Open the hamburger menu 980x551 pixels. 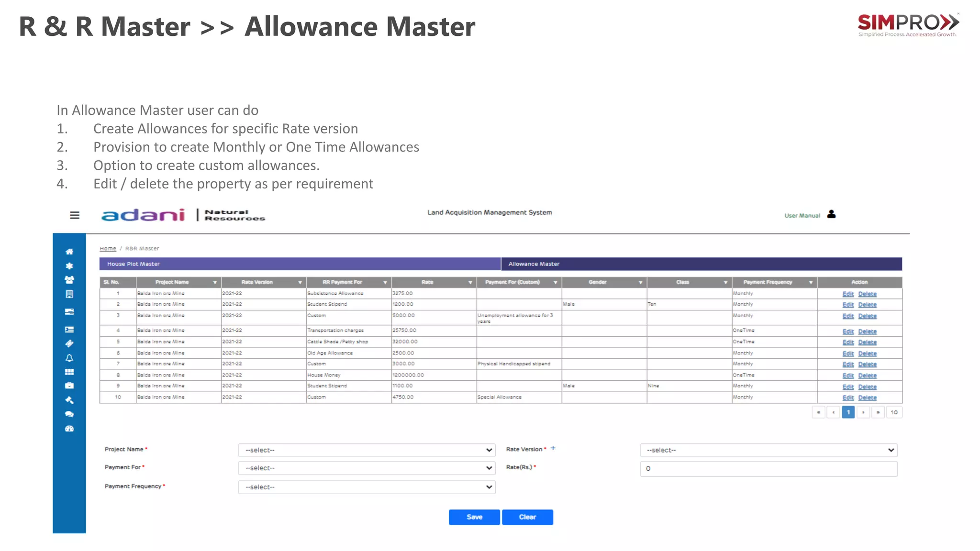pos(75,215)
